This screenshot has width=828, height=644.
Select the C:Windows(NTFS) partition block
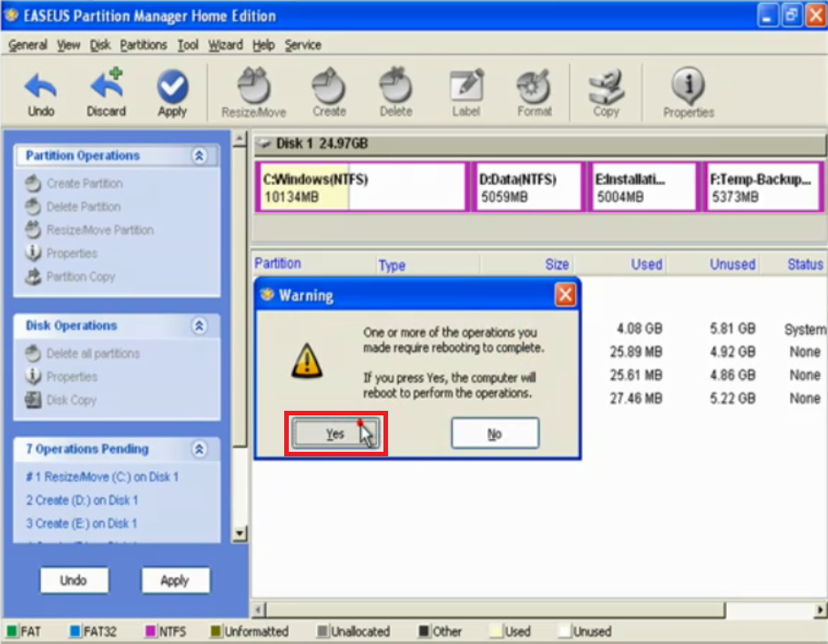363,187
